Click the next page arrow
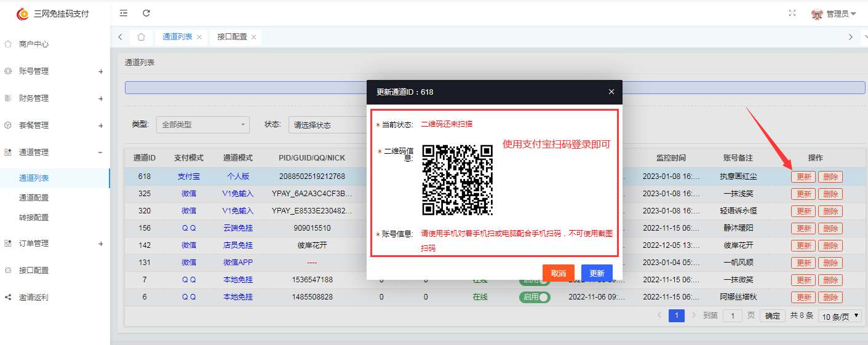This screenshot has height=345, width=868. [x=694, y=315]
